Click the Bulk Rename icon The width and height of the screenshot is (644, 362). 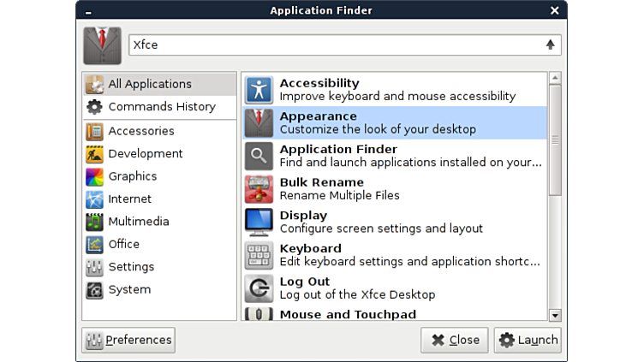pyautogui.click(x=259, y=189)
